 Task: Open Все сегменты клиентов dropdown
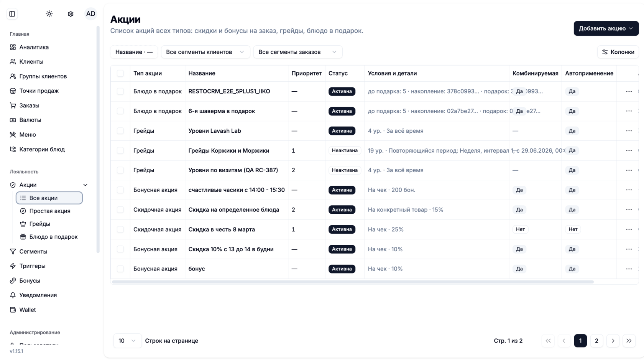point(205,52)
